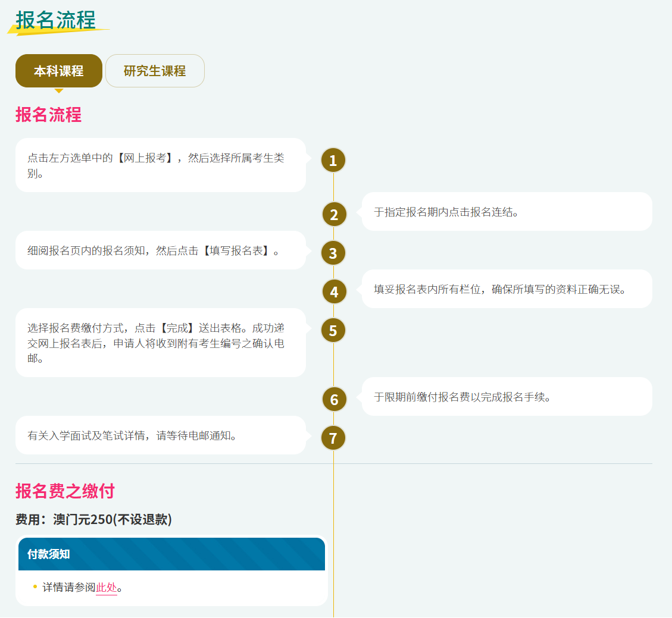Select step 3 numbered circle
The image size is (672, 618).
coord(333,253)
